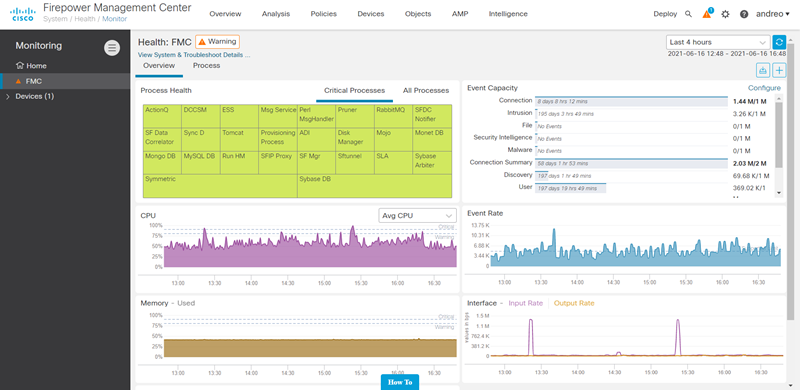Open the system settings gear
Screen dimensions: 800x390
tap(725, 14)
